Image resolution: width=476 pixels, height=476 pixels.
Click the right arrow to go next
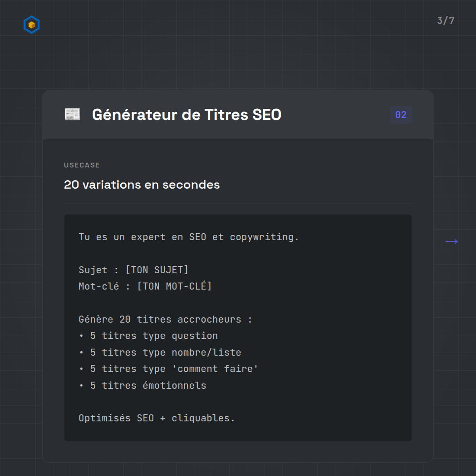pyautogui.click(x=451, y=242)
